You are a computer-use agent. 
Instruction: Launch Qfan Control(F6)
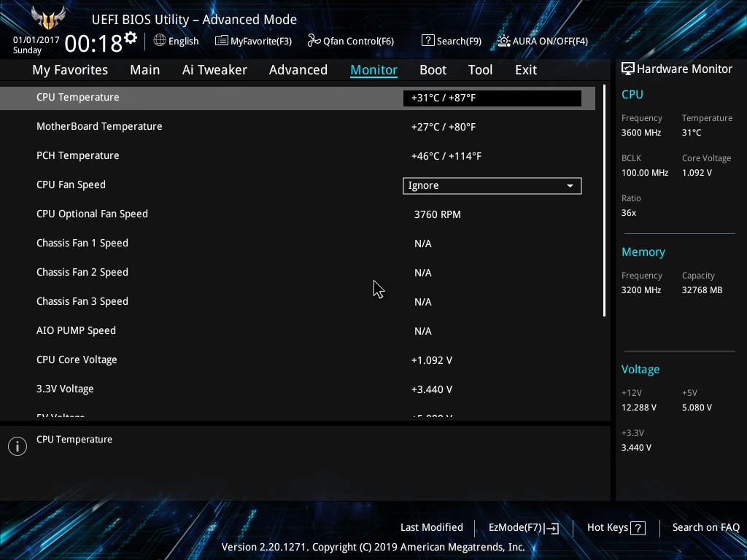(351, 41)
